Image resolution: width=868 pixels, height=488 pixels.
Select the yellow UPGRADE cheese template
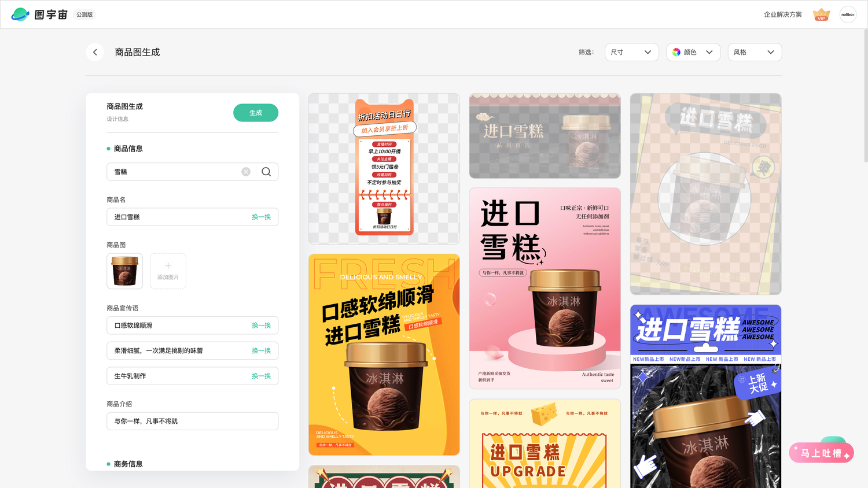[545, 443]
